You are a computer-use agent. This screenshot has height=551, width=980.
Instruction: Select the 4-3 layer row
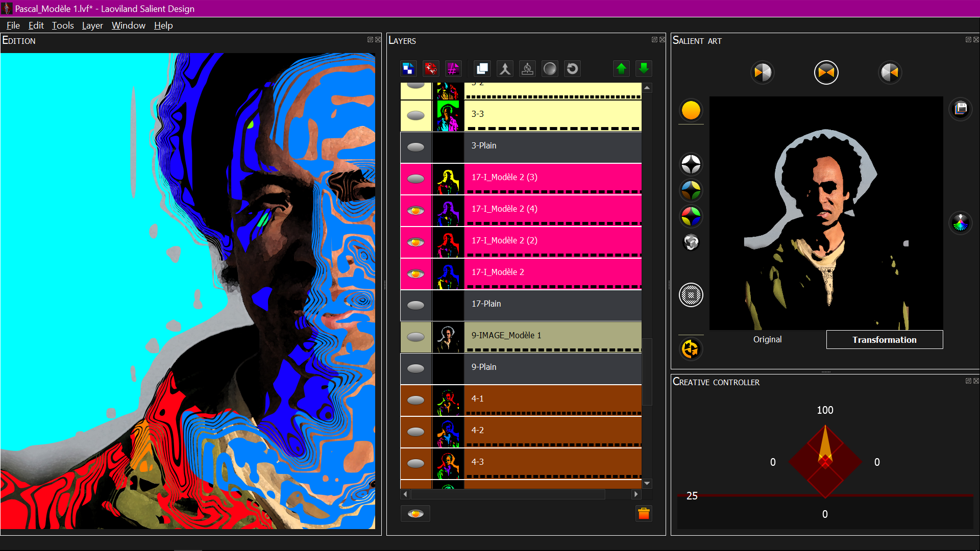click(x=553, y=463)
